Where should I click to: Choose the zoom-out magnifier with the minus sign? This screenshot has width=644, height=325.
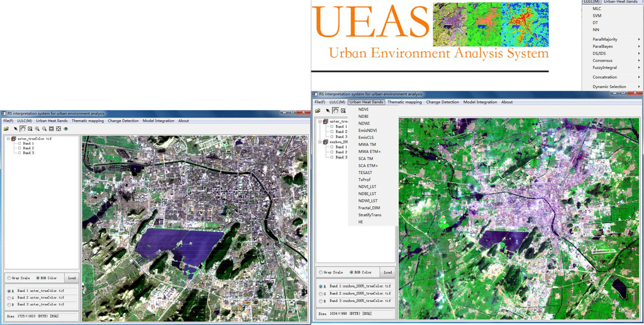[44, 128]
